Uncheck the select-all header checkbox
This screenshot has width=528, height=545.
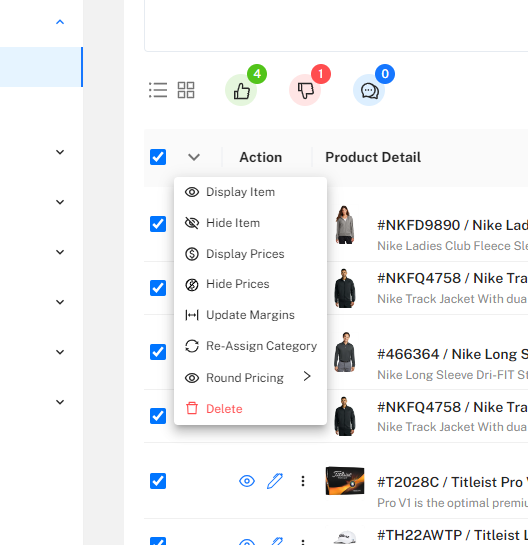click(158, 157)
